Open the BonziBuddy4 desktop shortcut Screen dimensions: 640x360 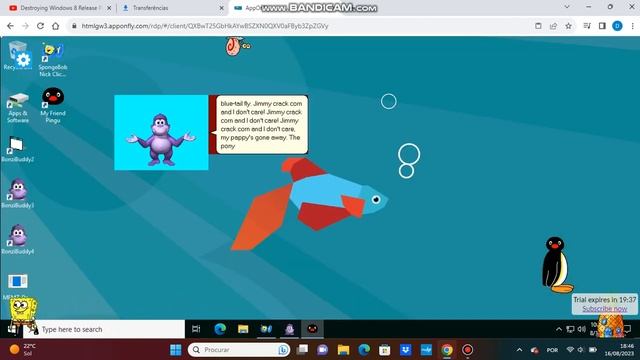[x=18, y=240]
